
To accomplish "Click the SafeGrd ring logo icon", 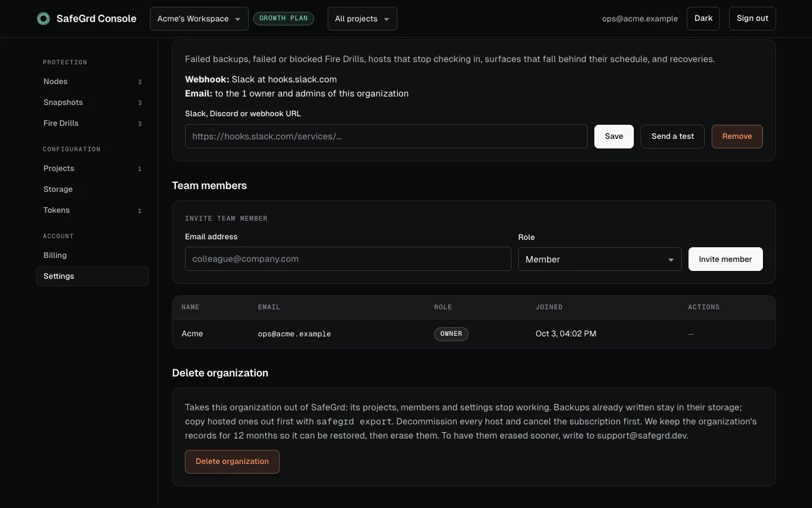I will coord(43,19).
